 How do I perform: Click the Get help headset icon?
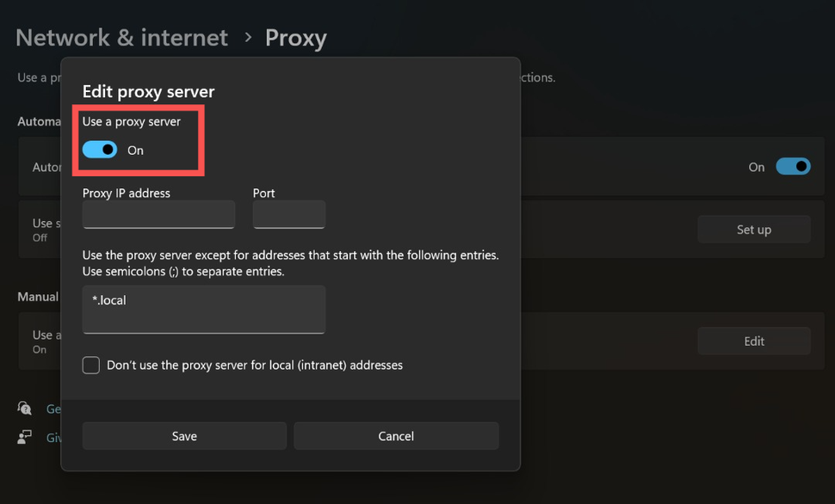tap(24, 409)
